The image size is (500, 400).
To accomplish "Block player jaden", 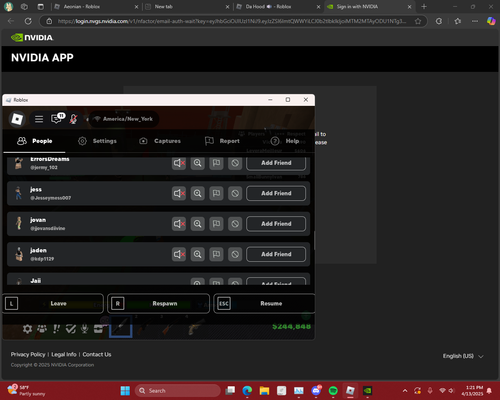I will click(x=235, y=254).
